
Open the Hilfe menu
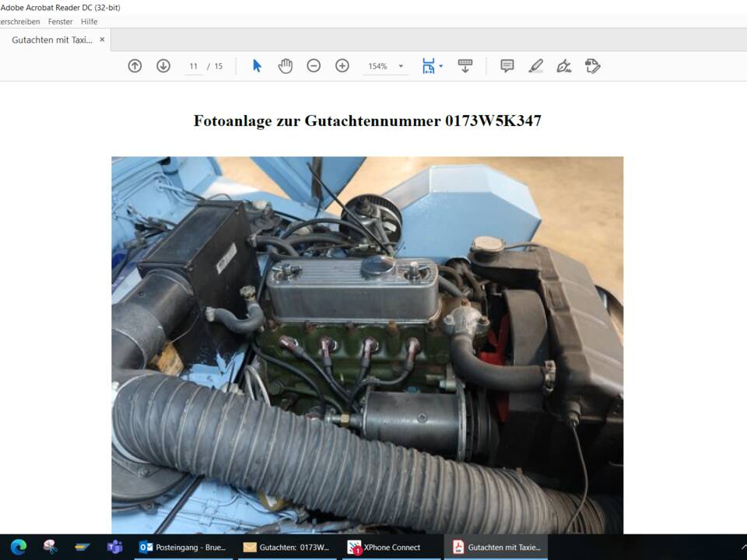[89, 22]
